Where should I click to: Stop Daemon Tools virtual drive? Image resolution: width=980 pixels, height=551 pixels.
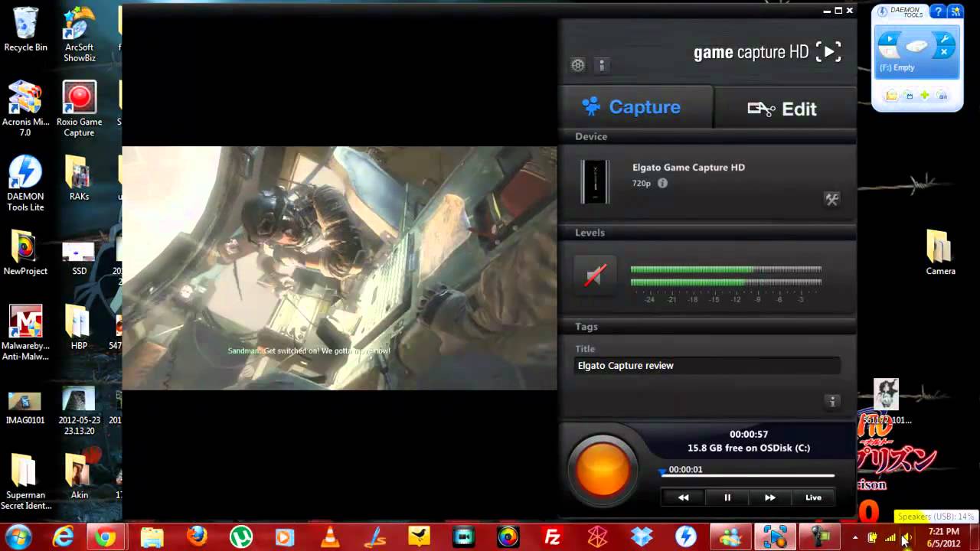tap(888, 51)
